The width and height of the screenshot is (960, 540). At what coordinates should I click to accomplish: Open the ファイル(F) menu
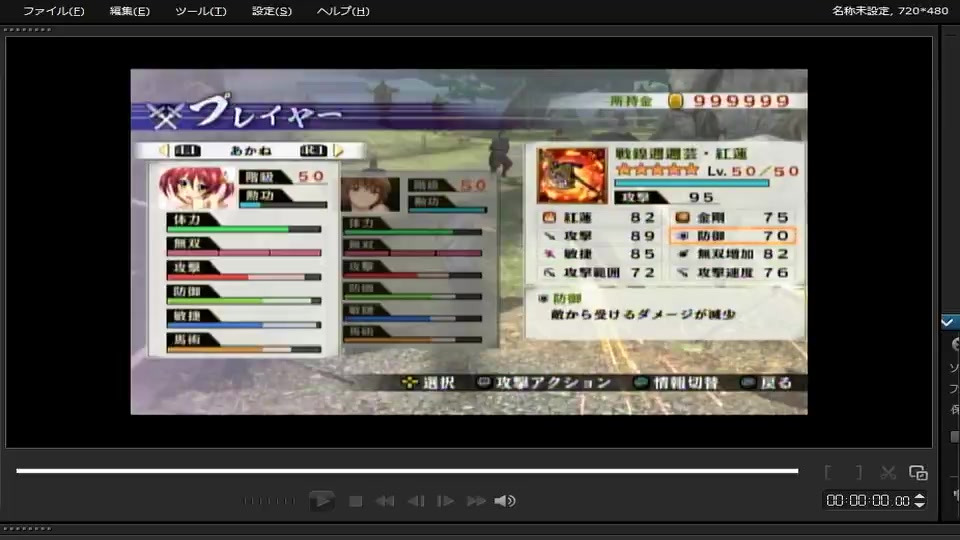(53, 11)
